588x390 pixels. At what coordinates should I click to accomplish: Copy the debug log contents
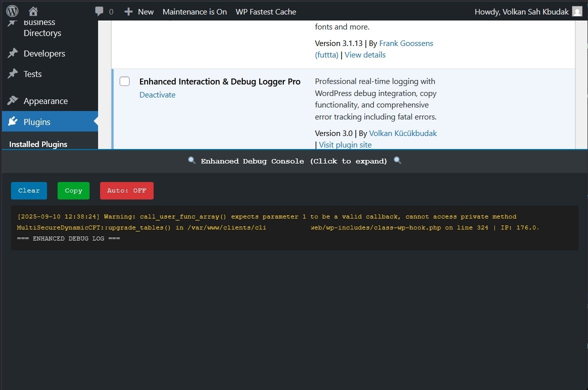[x=74, y=190]
